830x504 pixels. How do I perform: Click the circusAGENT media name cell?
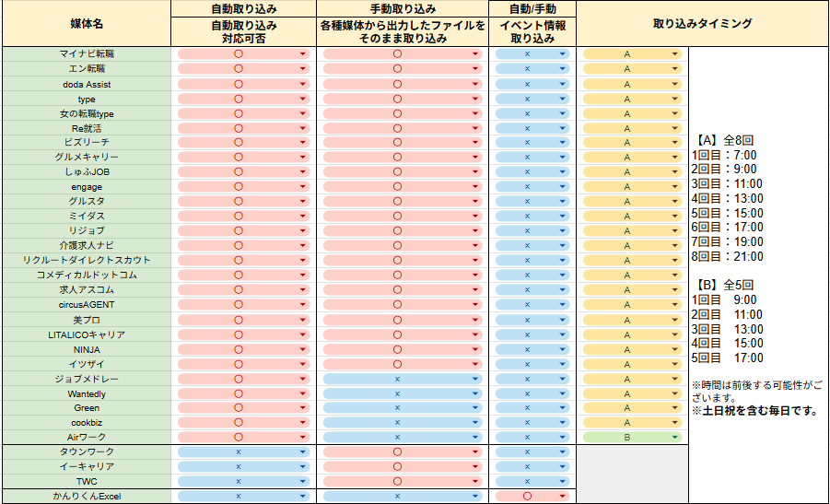tap(87, 305)
